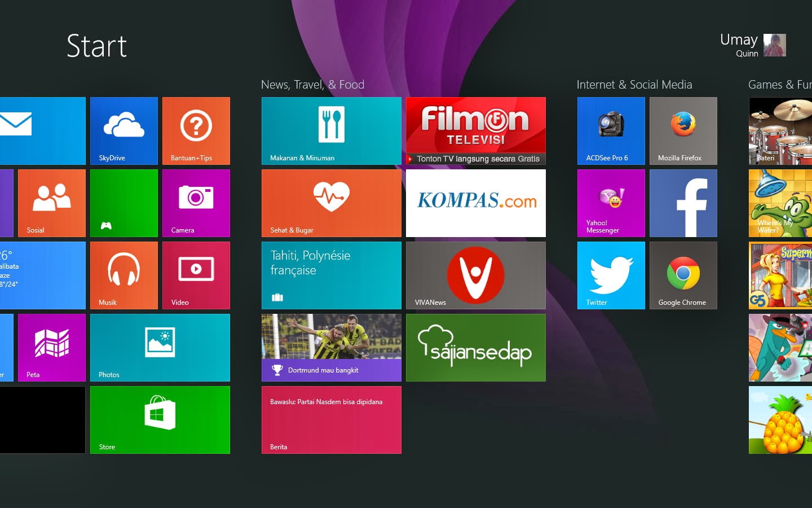
Task: Open Where's My Water? game tile
Action: 780,203
